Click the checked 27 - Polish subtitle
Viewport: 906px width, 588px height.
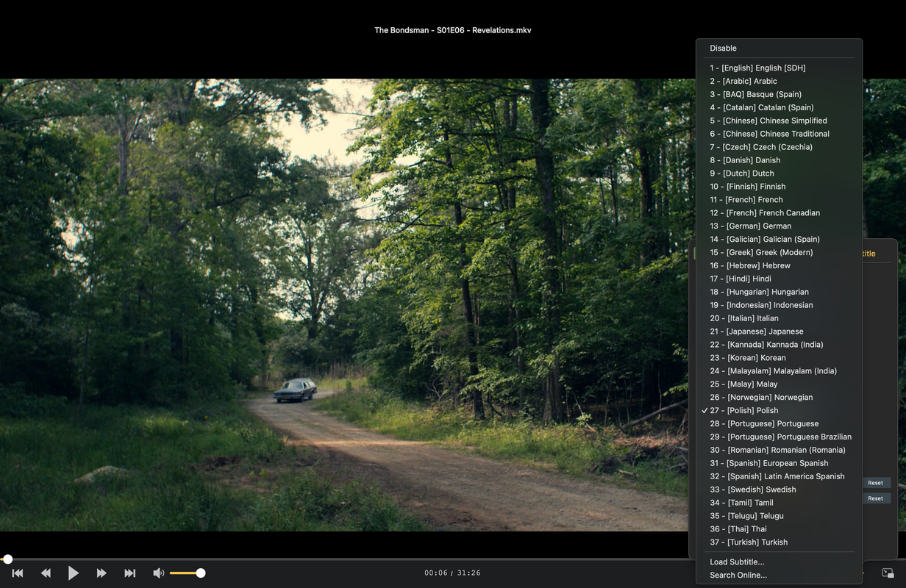[779, 412]
